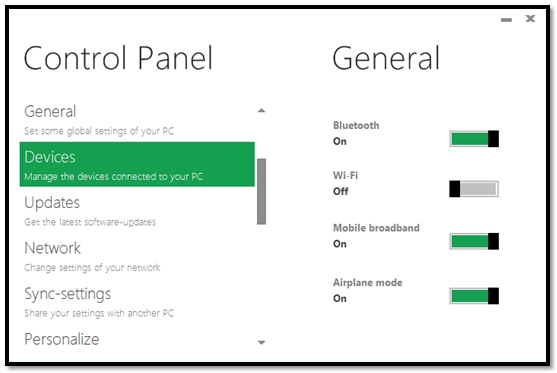Turn on the Wi-Fi toggle

[x=474, y=189]
